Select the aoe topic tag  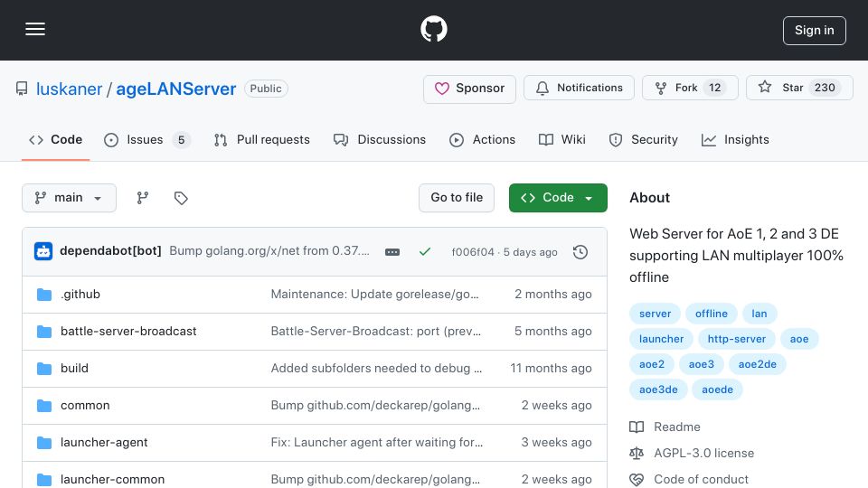click(798, 339)
